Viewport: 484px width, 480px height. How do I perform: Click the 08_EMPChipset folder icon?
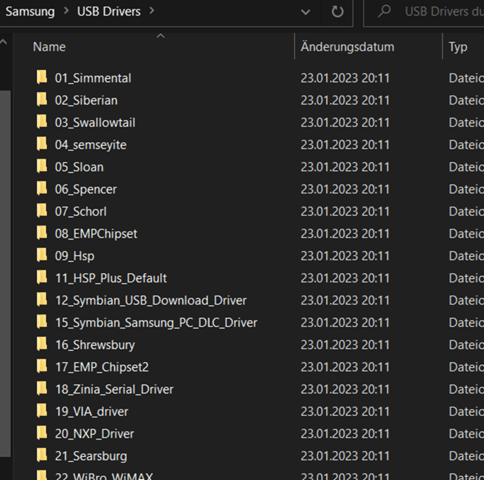42,233
